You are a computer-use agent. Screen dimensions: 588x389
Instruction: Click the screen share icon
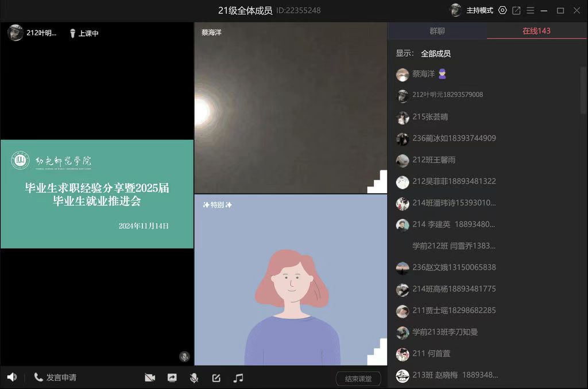click(172, 378)
